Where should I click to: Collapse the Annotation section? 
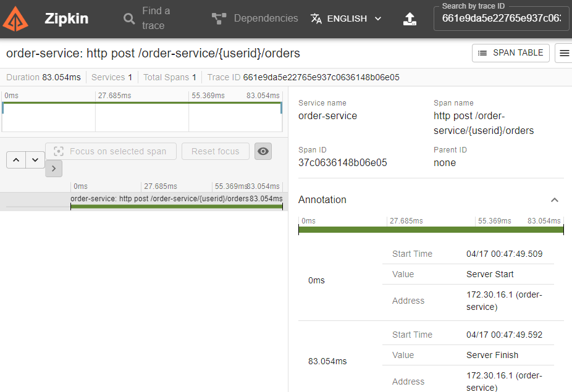point(555,200)
